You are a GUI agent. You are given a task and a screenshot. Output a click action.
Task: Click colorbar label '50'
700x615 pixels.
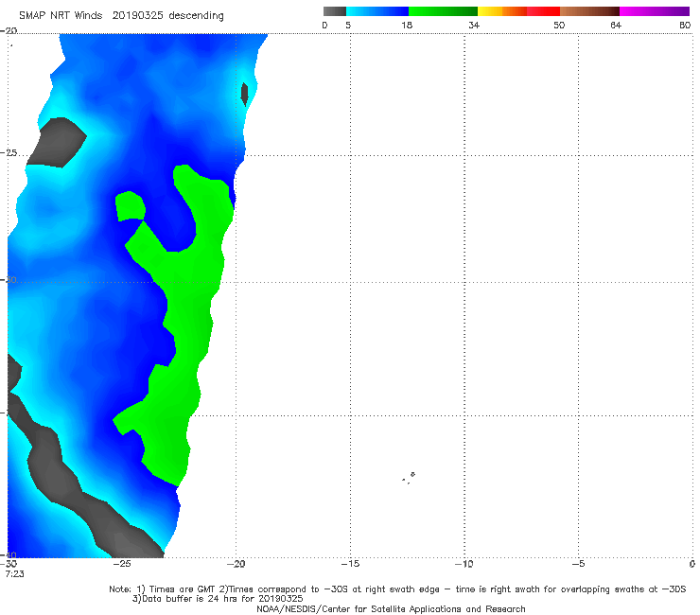coord(559,25)
